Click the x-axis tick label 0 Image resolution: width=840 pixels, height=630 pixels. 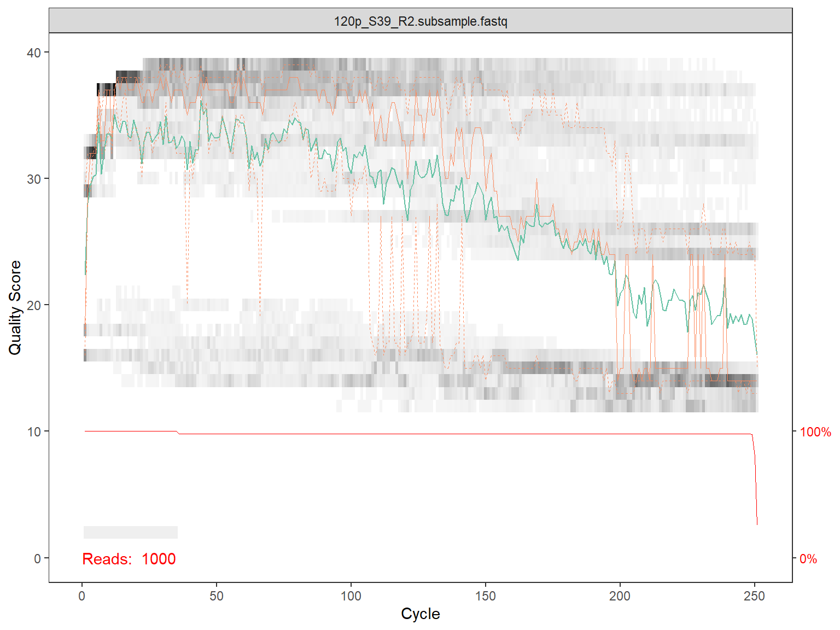tap(82, 596)
